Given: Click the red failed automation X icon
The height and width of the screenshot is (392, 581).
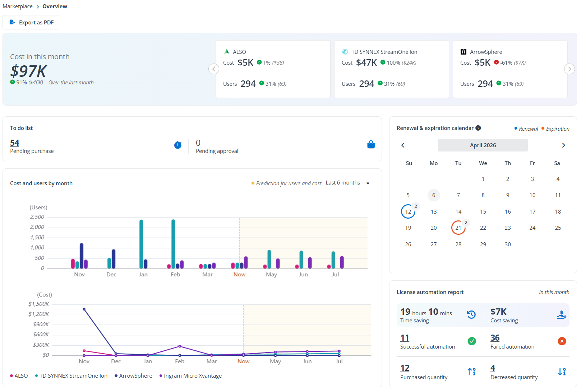Looking at the screenshot, I should [562, 341].
